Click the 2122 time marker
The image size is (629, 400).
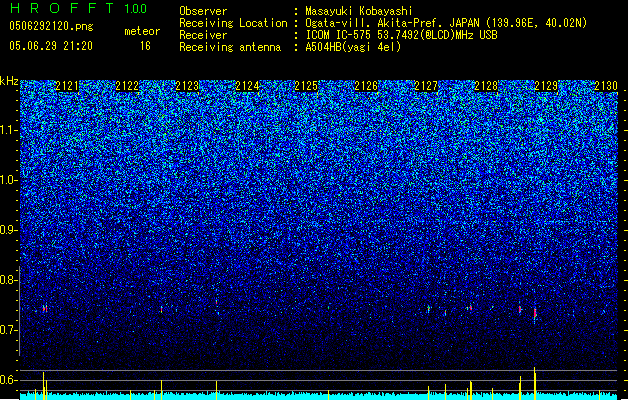tap(127, 86)
